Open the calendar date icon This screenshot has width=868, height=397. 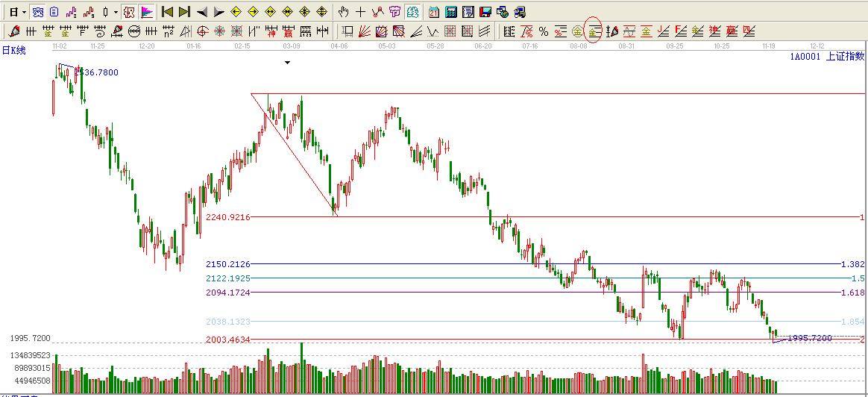pos(434,12)
